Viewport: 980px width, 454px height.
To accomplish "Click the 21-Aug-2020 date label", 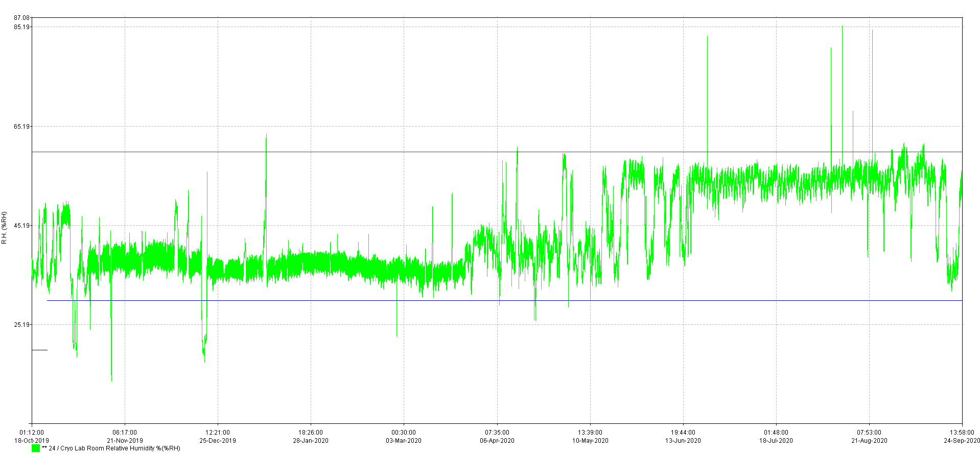I will coord(869,441).
